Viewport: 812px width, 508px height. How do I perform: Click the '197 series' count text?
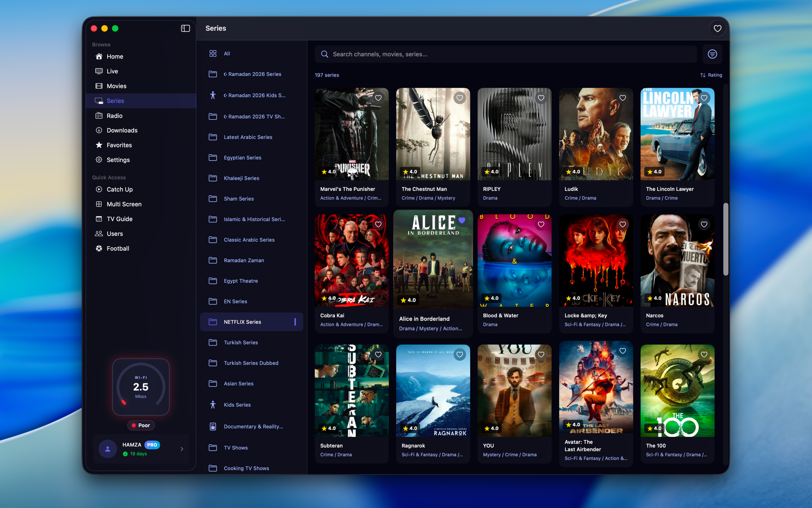coord(327,75)
